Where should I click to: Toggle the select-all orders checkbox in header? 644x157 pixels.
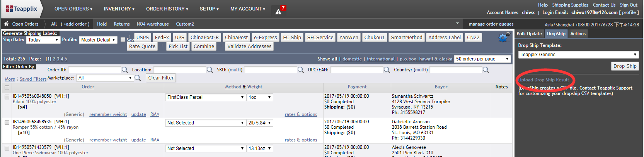(x=7, y=88)
